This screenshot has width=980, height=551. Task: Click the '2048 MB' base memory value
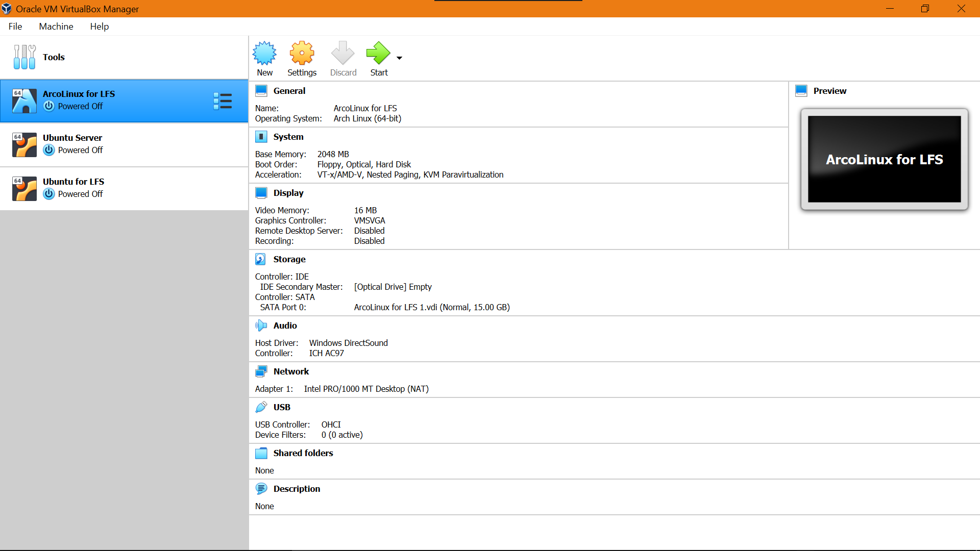(333, 154)
